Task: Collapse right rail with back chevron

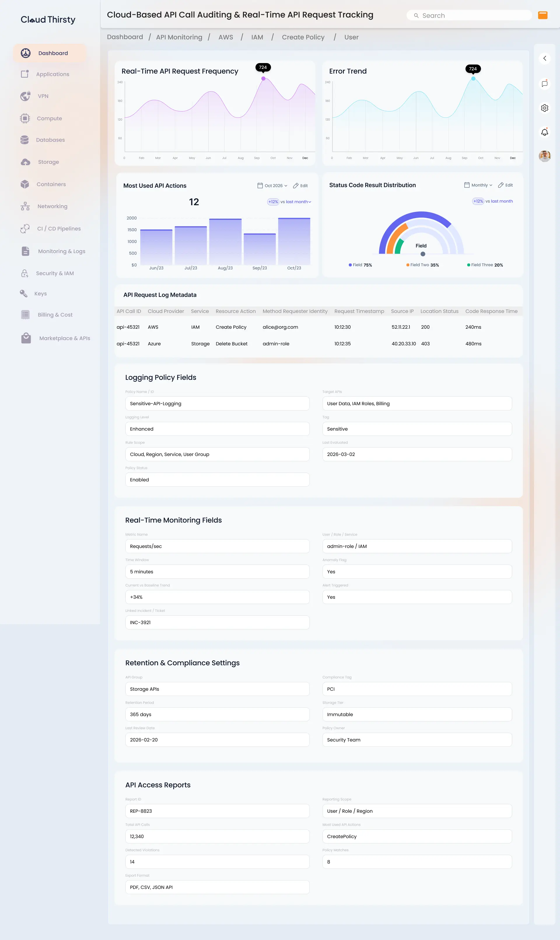Action: (544, 58)
